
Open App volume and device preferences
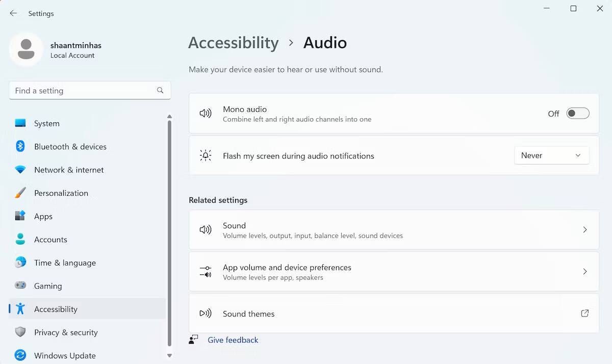tap(394, 271)
